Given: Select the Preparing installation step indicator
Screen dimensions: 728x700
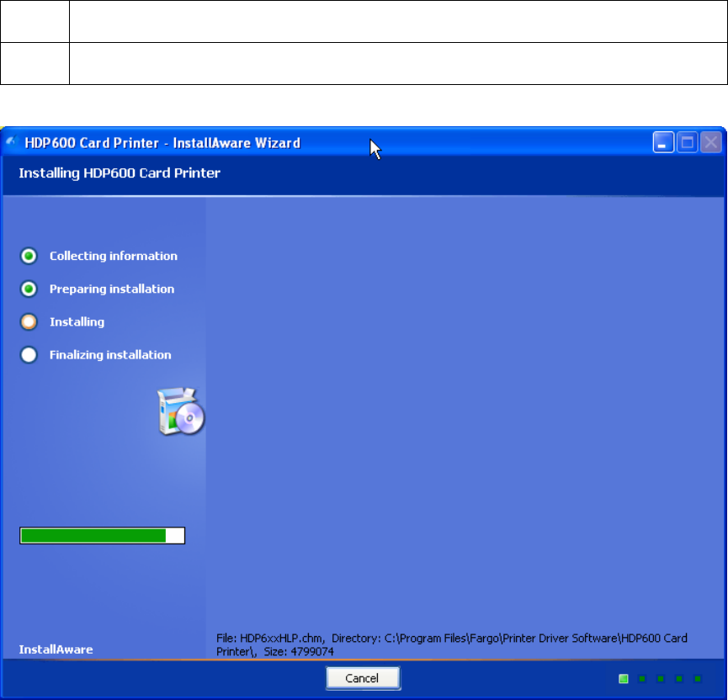Looking at the screenshot, I should [x=29, y=289].
